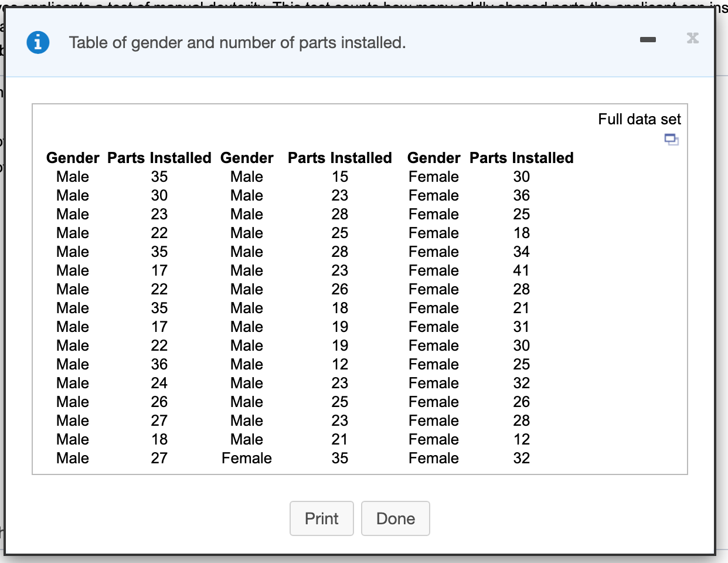Click the third 'Gender' column header

434,158
